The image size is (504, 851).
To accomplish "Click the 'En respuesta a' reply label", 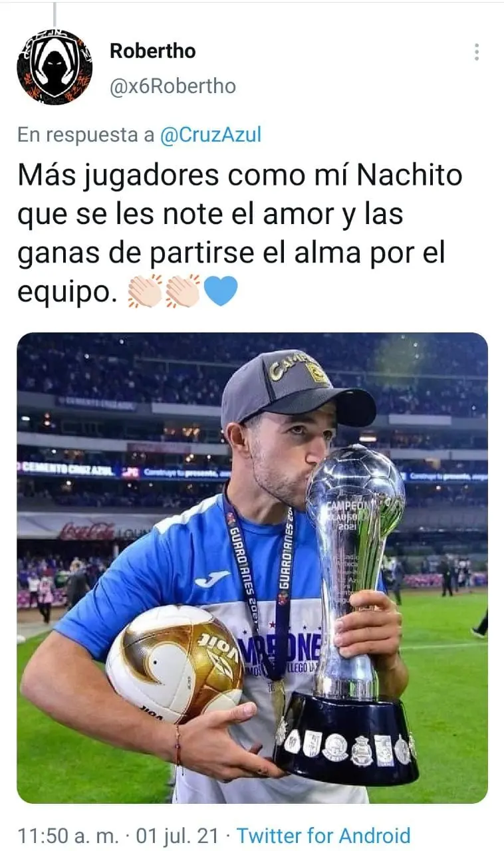I will [x=86, y=135].
